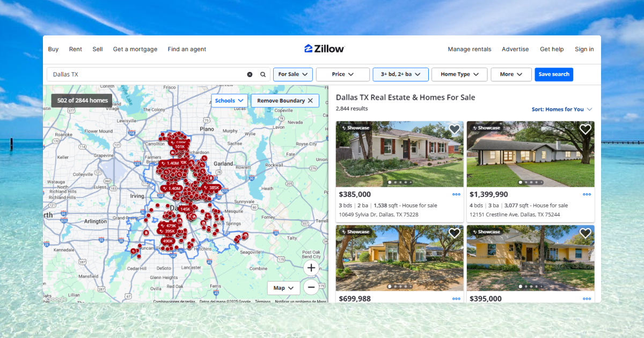Open more options for the $1,399,990 listing

(x=587, y=195)
